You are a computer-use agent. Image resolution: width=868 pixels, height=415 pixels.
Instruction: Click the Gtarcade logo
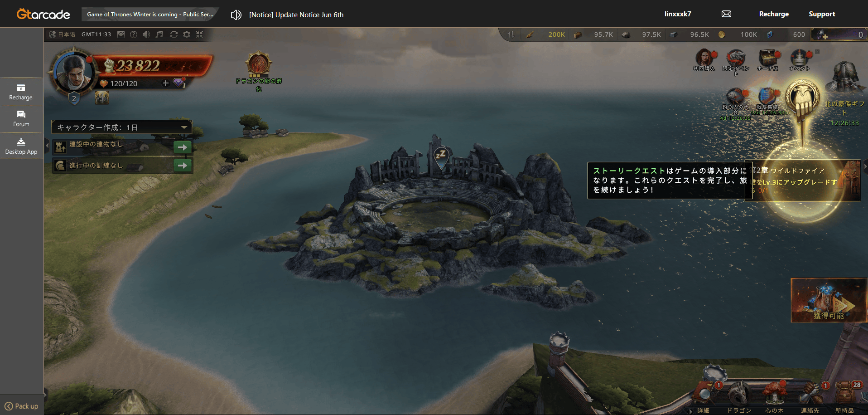(43, 14)
